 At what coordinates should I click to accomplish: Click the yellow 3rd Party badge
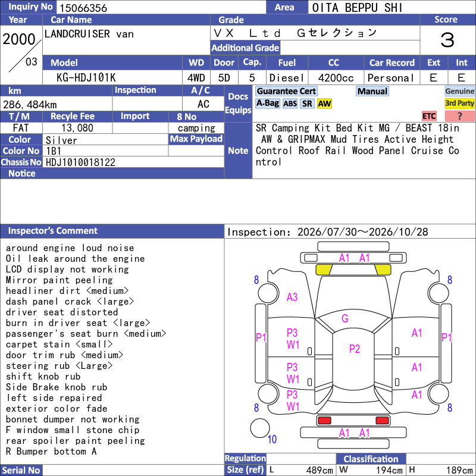(459, 103)
